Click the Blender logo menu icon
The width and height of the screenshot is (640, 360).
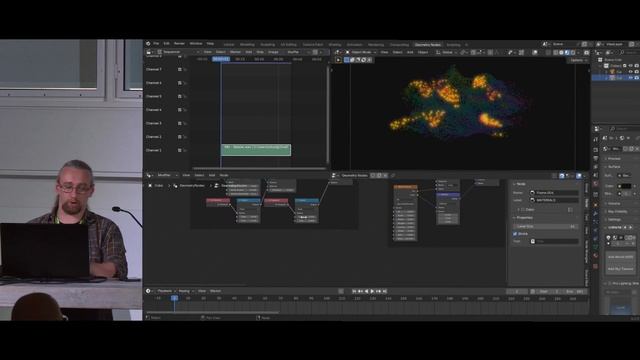click(148, 44)
